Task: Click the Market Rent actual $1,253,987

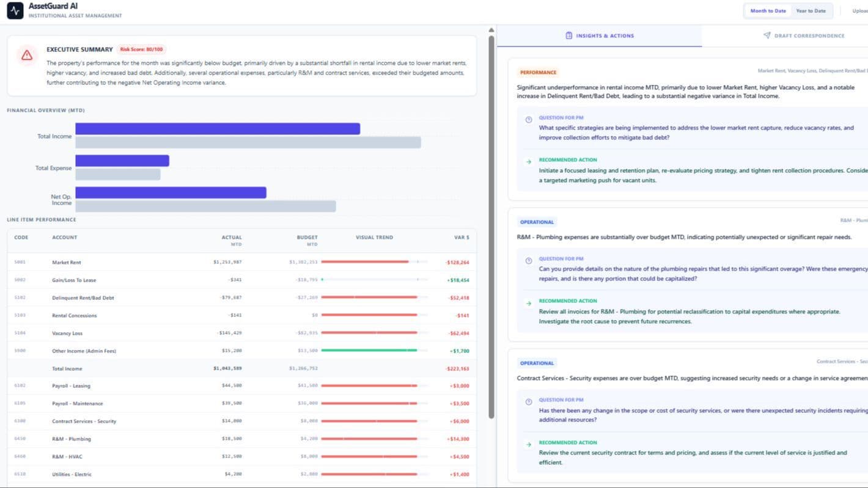Action: coord(227,263)
